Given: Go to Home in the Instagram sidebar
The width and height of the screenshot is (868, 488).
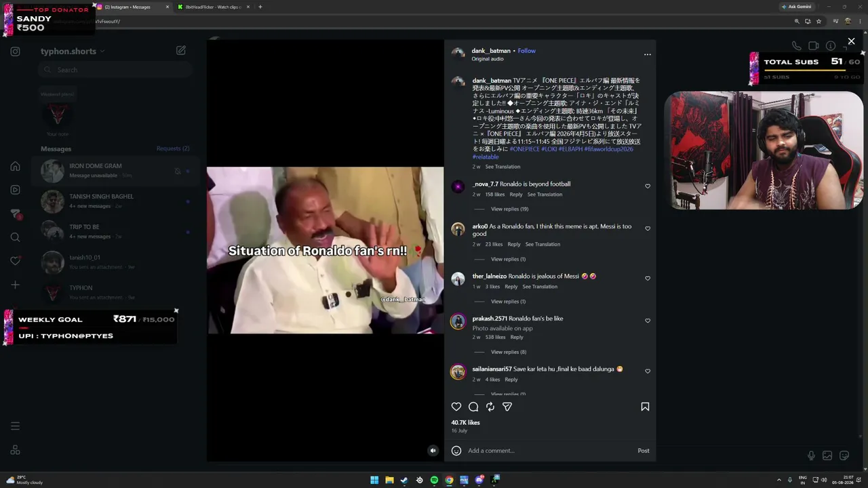Looking at the screenshot, I should [15, 166].
